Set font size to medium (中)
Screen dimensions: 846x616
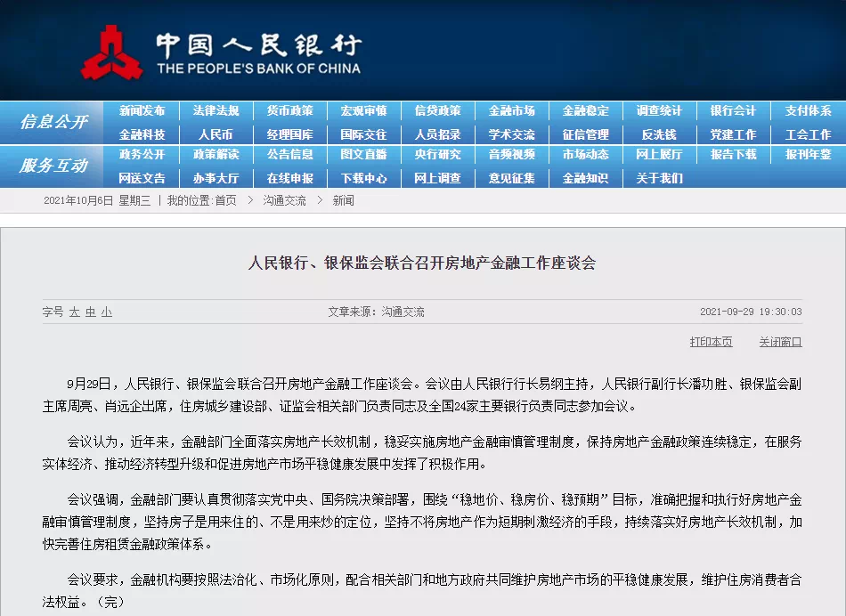91,312
